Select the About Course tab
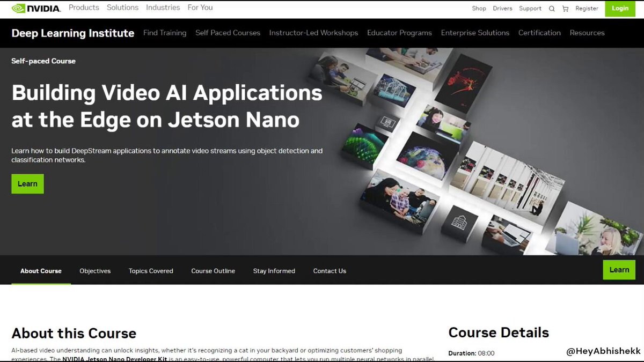The image size is (644, 362). pyautogui.click(x=41, y=271)
